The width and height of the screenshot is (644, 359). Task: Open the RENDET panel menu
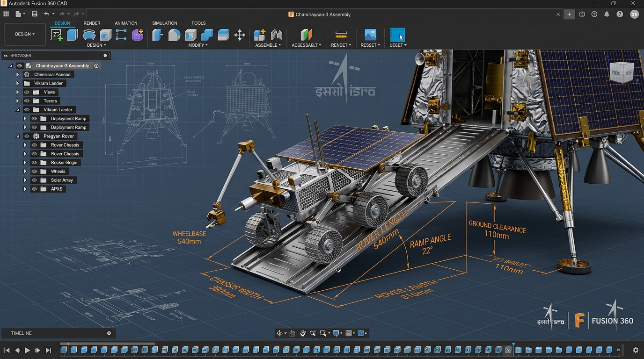pos(341,45)
